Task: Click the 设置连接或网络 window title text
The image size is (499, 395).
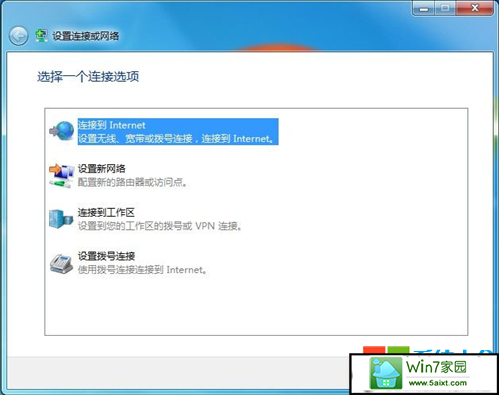Action: tap(86, 36)
